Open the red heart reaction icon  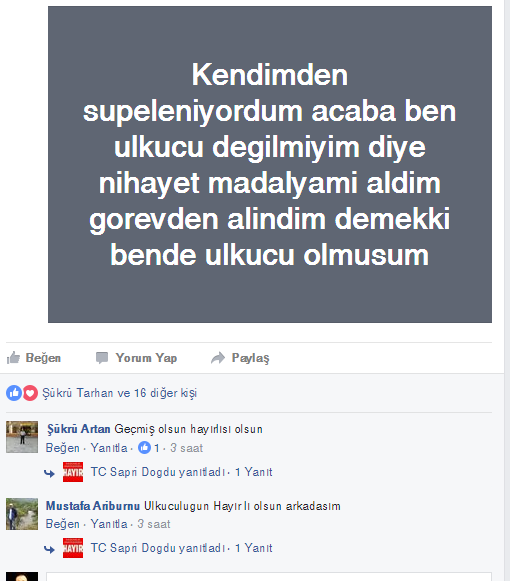(30, 393)
